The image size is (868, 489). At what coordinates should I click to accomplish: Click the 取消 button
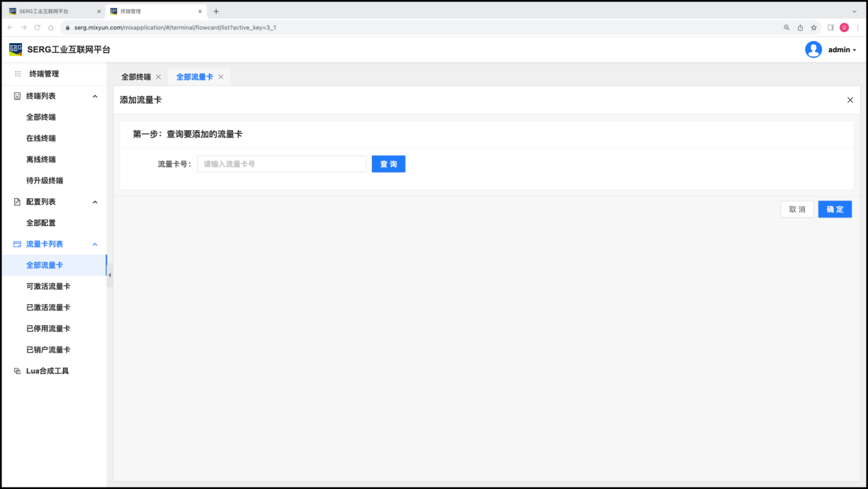(x=797, y=210)
